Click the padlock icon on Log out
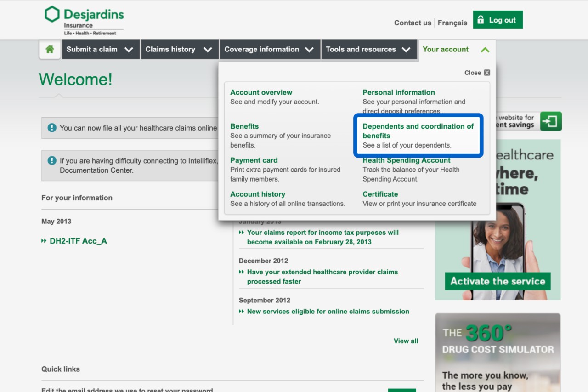The image size is (588, 392). coord(481,20)
